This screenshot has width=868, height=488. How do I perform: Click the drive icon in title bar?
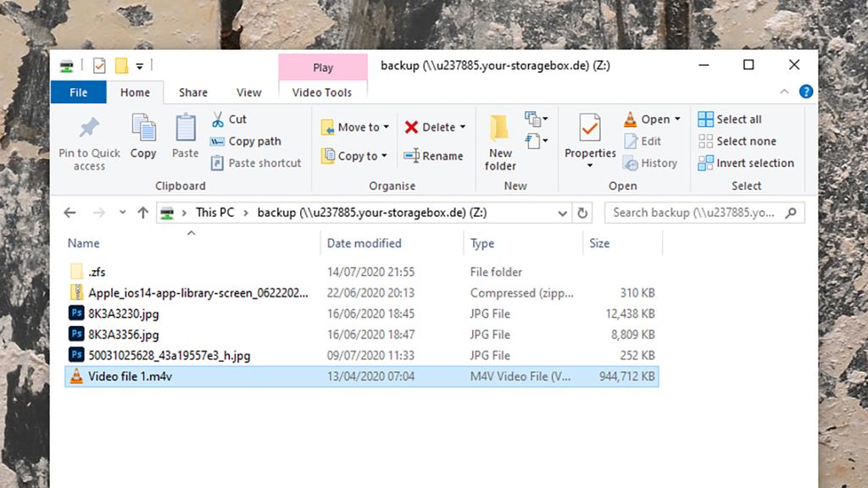66,66
